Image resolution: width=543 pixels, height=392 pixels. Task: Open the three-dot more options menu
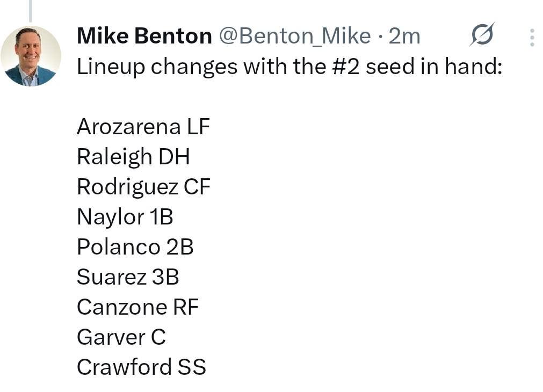[x=532, y=37]
